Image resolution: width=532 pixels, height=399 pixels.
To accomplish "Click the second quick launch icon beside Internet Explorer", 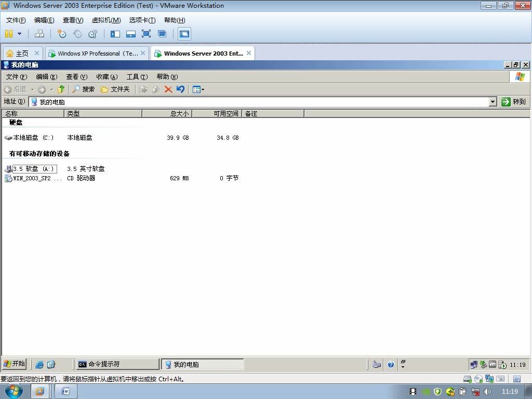I will pyautogui.click(x=51, y=364).
